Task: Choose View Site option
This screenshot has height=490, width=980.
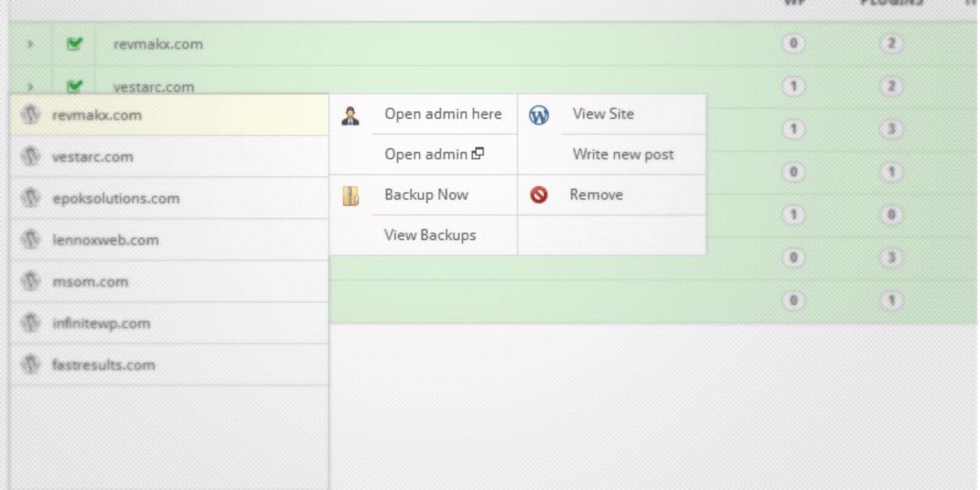Action: [x=603, y=114]
